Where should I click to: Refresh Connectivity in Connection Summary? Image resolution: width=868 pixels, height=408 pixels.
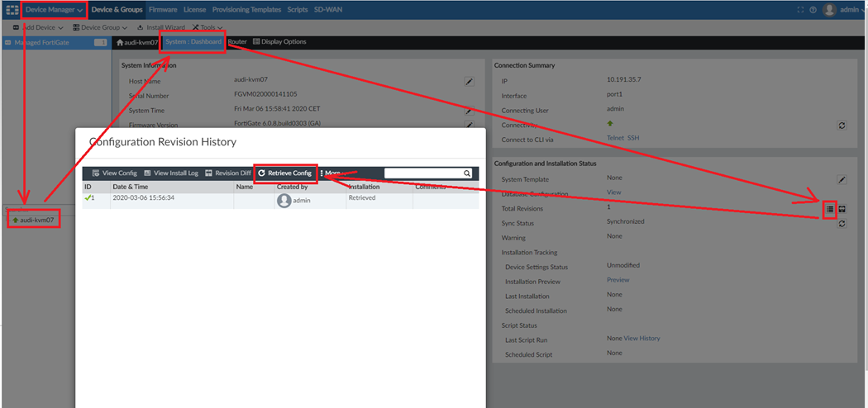point(842,126)
